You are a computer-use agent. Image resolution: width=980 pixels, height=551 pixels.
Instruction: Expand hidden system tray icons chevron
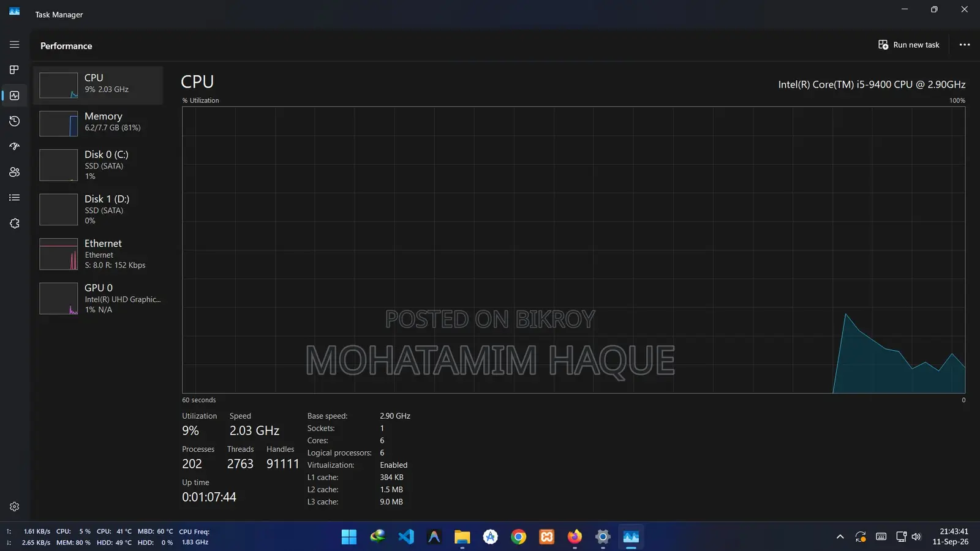click(840, 537)
